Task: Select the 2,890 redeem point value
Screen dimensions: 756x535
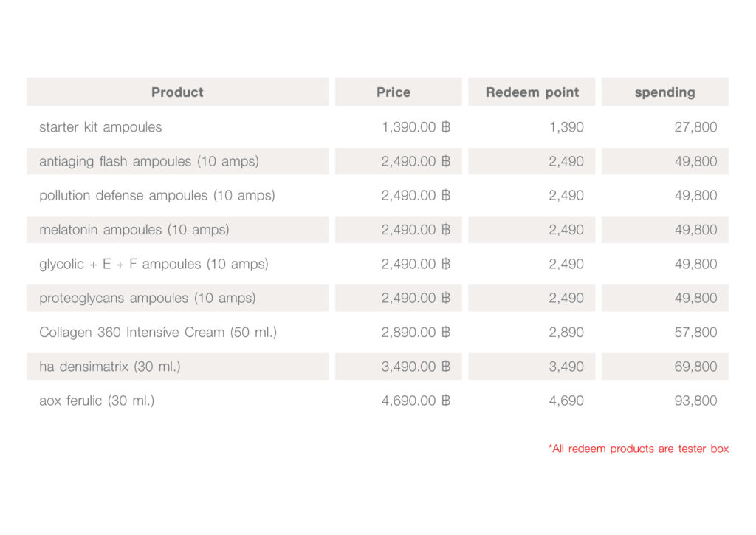Action: coord(566,333)
